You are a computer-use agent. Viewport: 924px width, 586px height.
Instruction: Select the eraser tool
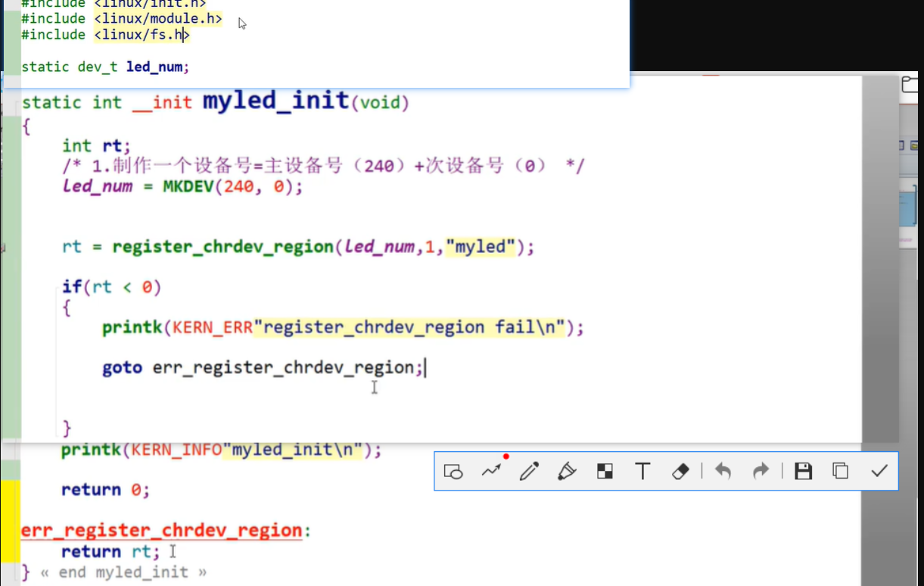[x=680, y=472]
